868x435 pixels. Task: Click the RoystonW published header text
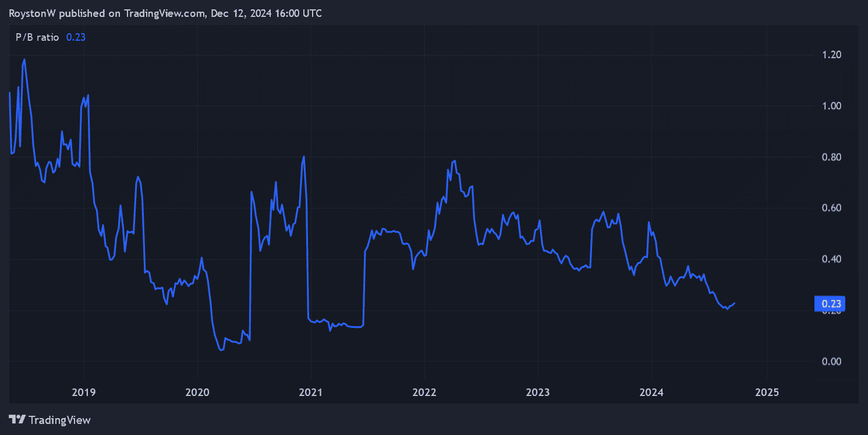point(165,13)
